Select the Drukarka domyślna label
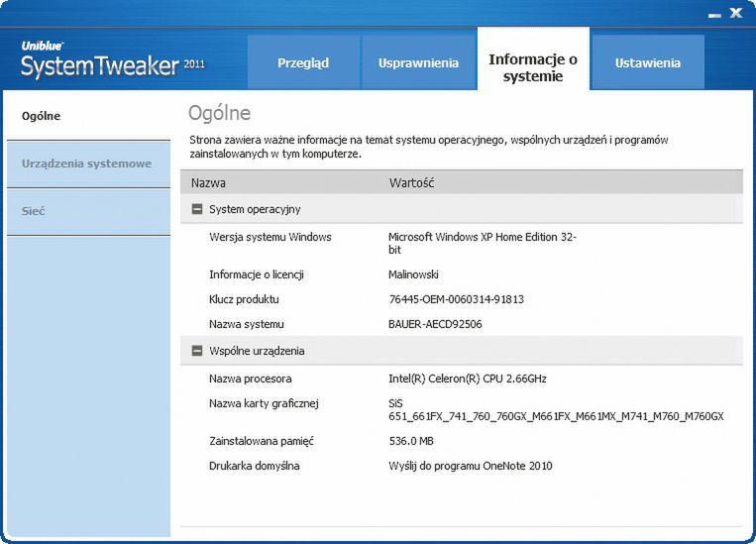756x544 pixels. [254, 466]
